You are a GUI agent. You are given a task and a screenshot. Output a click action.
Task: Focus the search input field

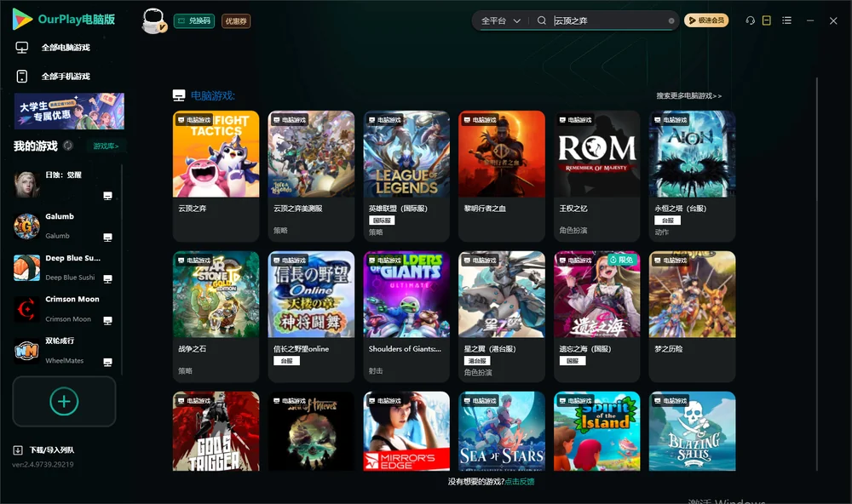point(610,20)
